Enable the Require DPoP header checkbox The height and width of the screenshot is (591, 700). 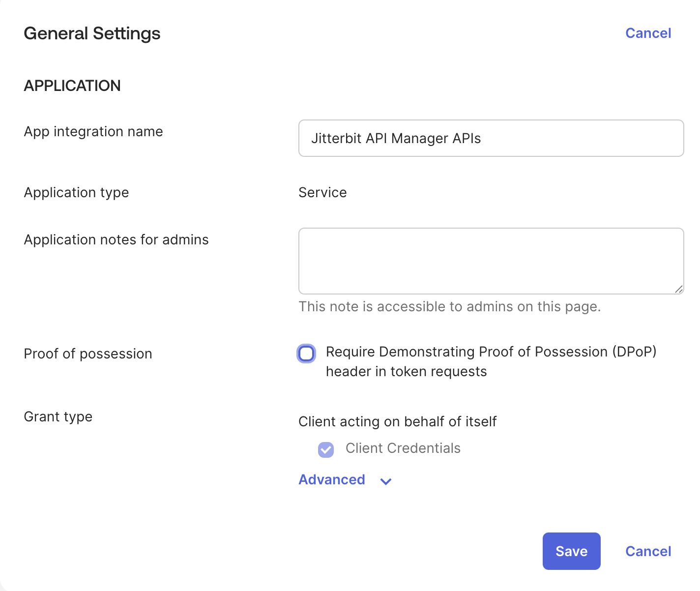306,354
